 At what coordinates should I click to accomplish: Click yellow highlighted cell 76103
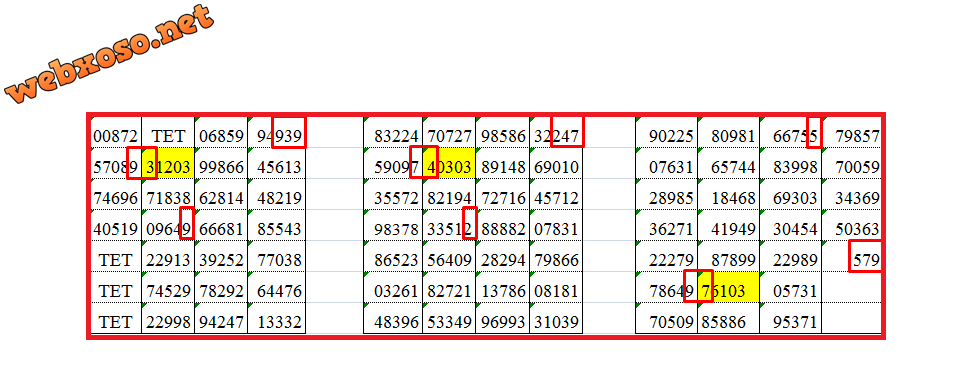point(728,287)
